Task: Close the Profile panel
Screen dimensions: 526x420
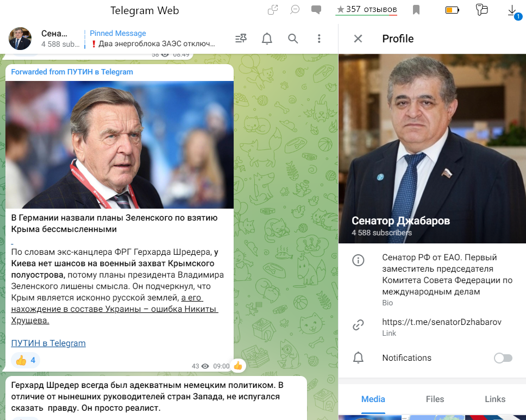Action: tap(358, 39)
